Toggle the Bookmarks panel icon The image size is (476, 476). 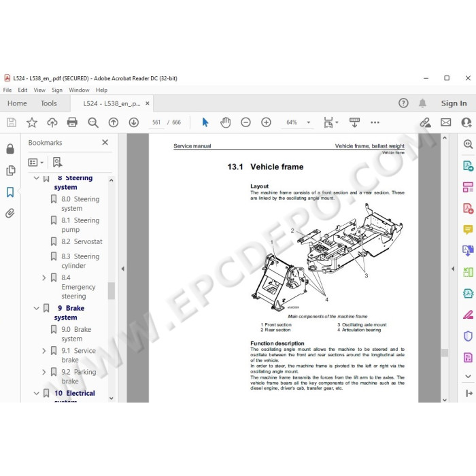[10, 192]
